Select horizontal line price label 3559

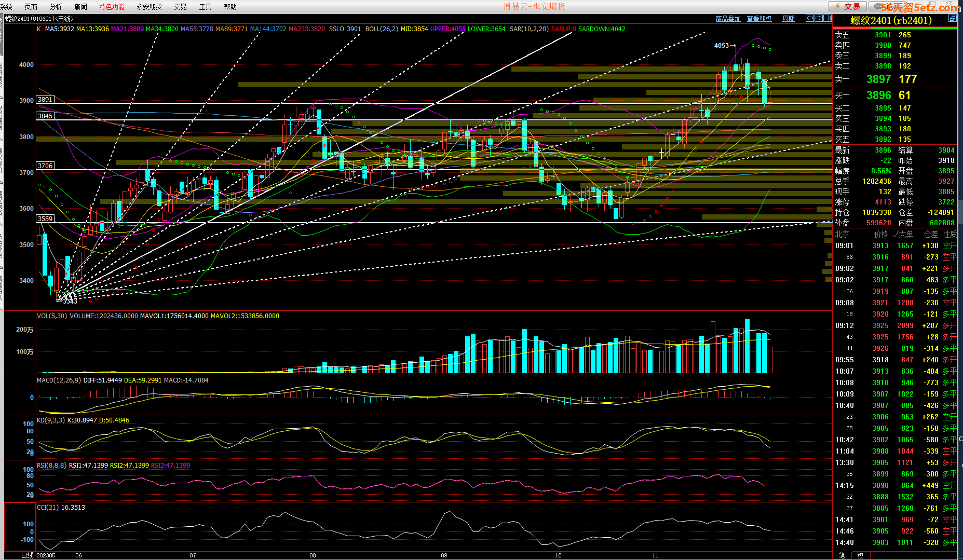[x=45, y=218]
